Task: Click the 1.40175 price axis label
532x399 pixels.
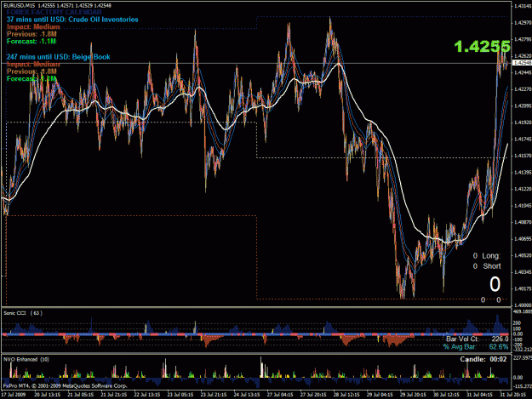Action: click(x=523, y=288)
